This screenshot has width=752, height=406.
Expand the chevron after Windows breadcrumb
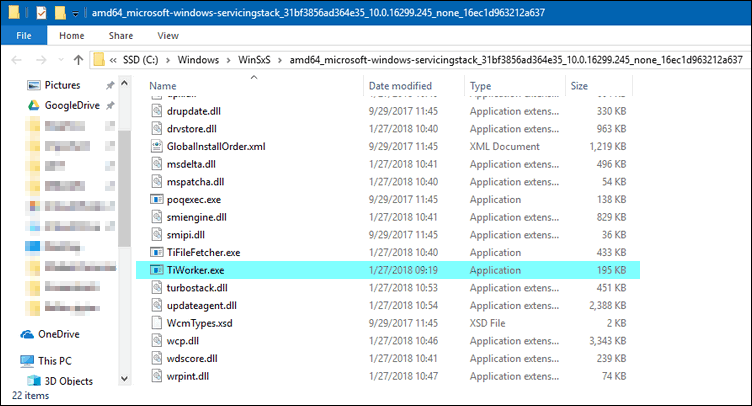click(x=228, y=60)
